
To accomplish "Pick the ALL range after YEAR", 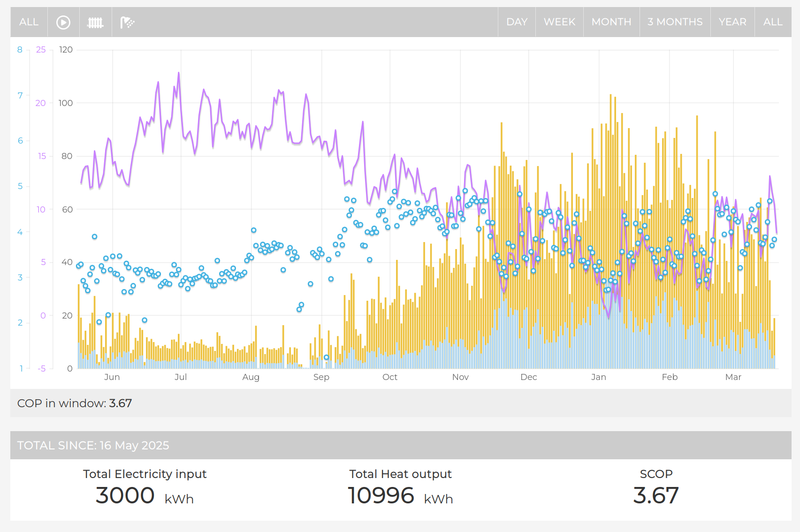I will coord(772,22).
